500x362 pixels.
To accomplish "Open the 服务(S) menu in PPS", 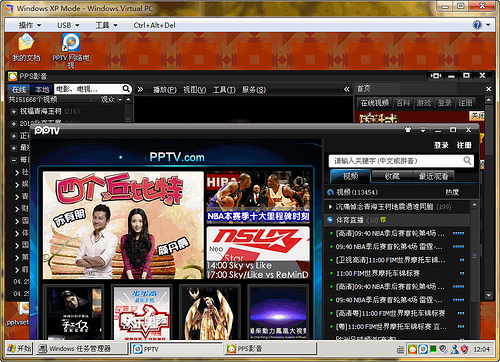I will click(254, 90).
